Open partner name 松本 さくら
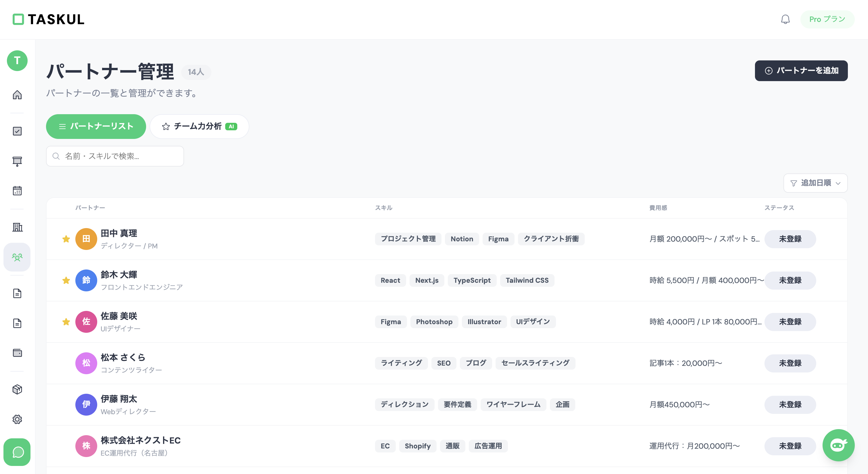868x474 pixels. coord(123,358)
